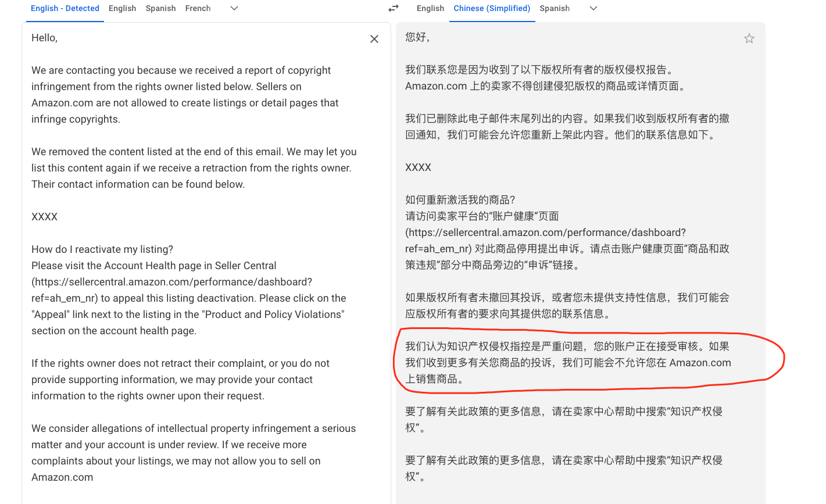Choose French as the source language
The width and height of the screenshot is (826, 504).
pyautogui.click(x=198, y=8)
